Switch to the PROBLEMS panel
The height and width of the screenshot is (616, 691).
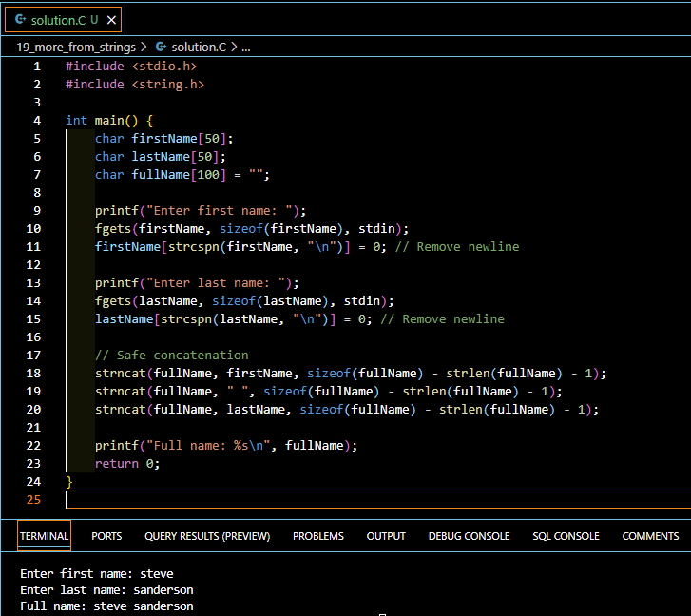pos(318,536)
